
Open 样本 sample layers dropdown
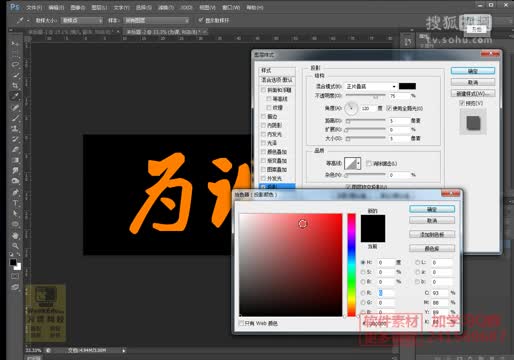tap(157, 21)
